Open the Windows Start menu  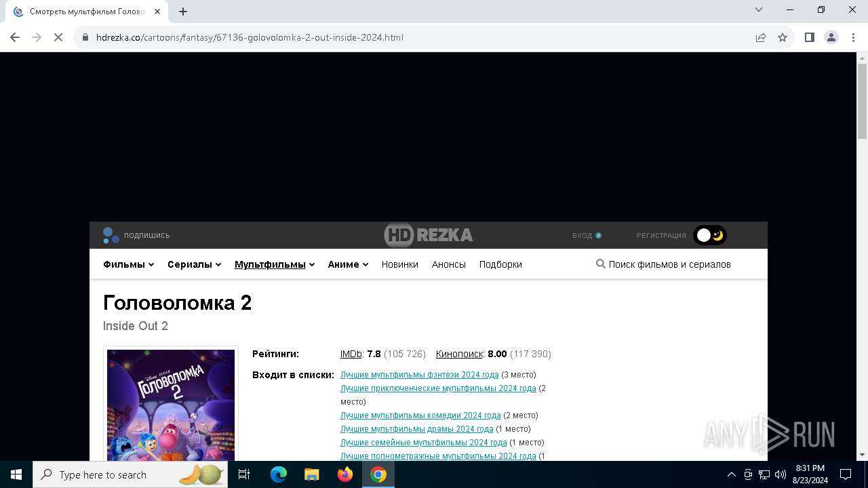(16, 474)
